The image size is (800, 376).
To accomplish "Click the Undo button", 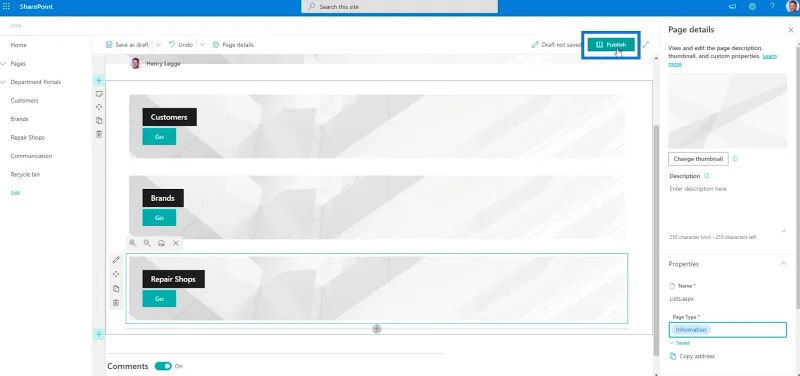I will 181,45.
